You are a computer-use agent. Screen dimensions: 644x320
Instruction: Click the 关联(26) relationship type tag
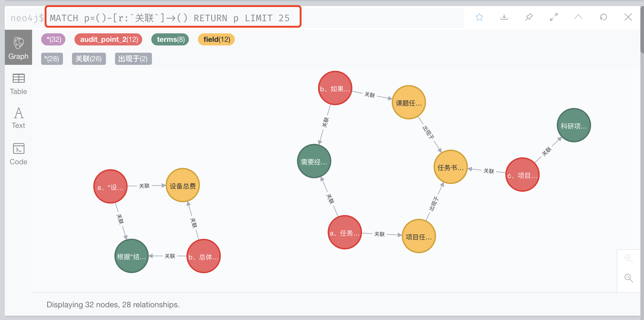click(x=89, y=59)
